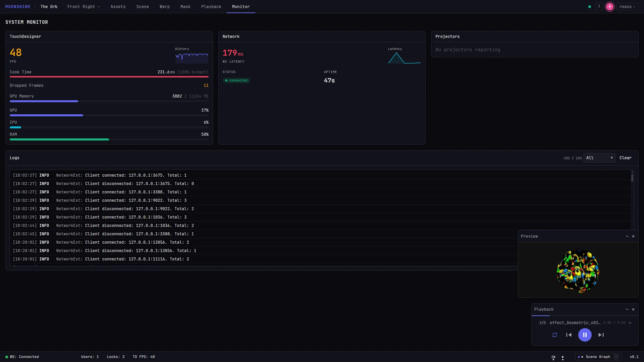This screenshot has width=644, height=362.
Task: Select log row 'Client disconnected: 127.0.0.1:9022'
Action: pyautogui.click(x=320, y=209)
